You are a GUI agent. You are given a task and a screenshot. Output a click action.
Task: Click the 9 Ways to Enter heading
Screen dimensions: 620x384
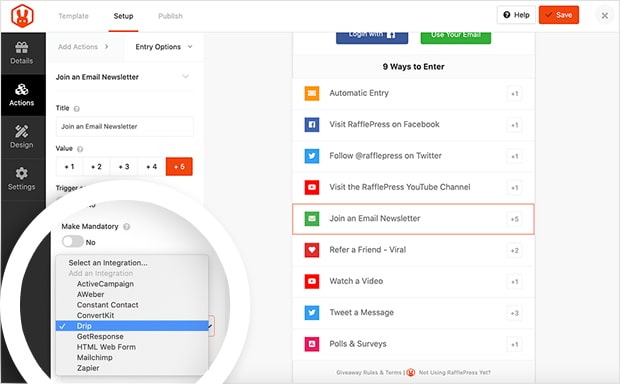click(413, 66)
